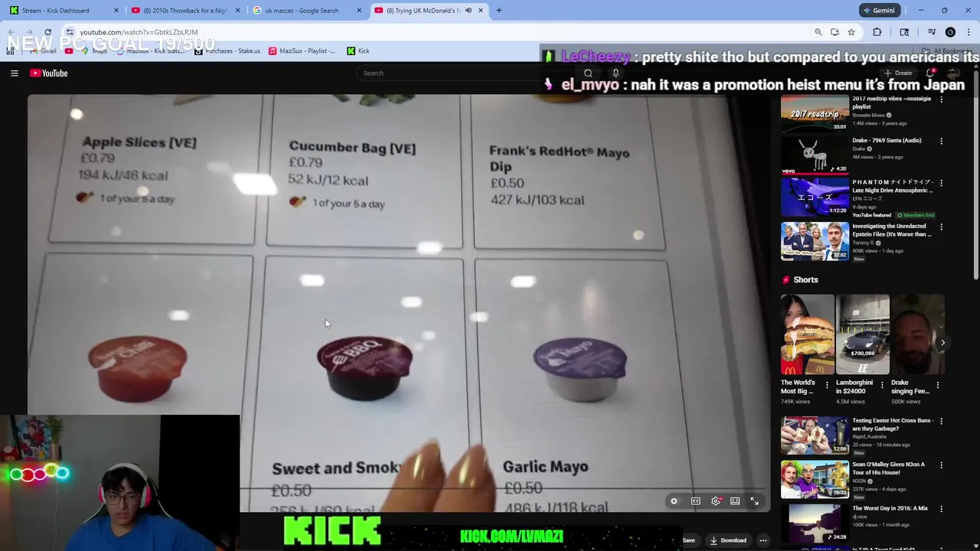Open the PHANTOM night drive thumbnail
This screenshot has width=980, height=551.
click(x=815, y=197)
